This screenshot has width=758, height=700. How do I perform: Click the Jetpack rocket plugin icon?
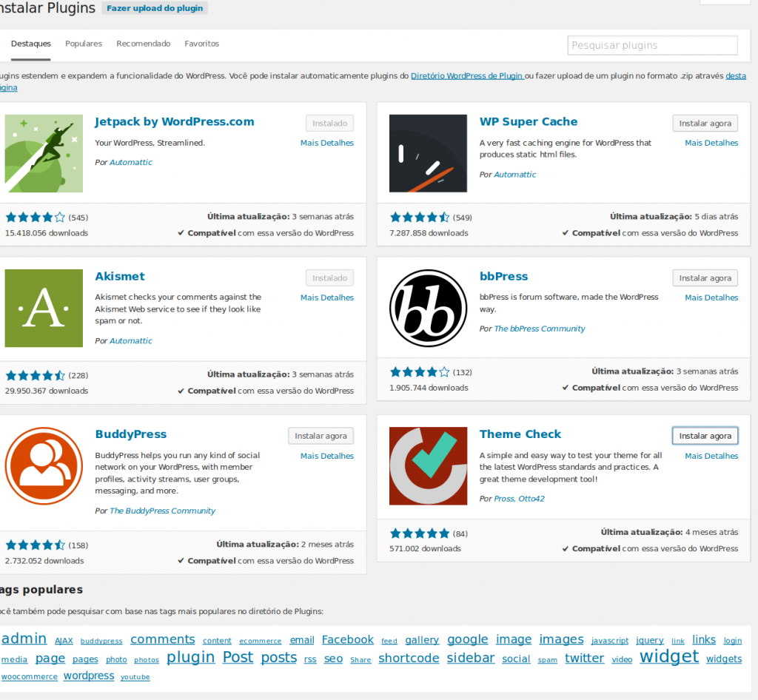point(43,153)
